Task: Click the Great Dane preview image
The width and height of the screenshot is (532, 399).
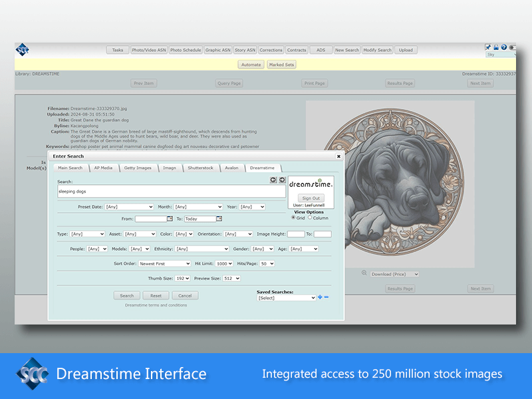Action: (x=390, y=184)
